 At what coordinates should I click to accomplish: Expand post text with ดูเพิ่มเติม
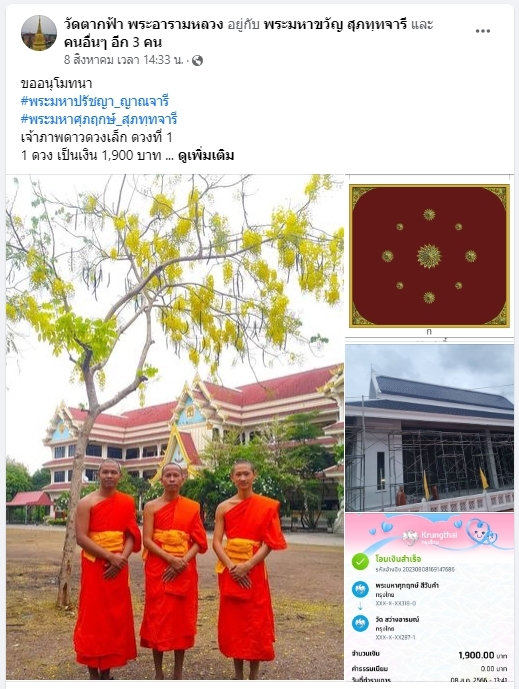point(206,156)
